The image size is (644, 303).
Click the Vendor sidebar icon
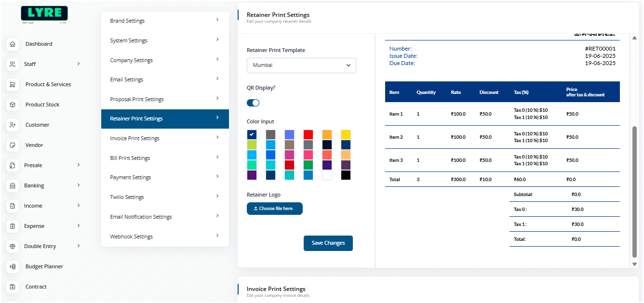click(x=13, y=145)
